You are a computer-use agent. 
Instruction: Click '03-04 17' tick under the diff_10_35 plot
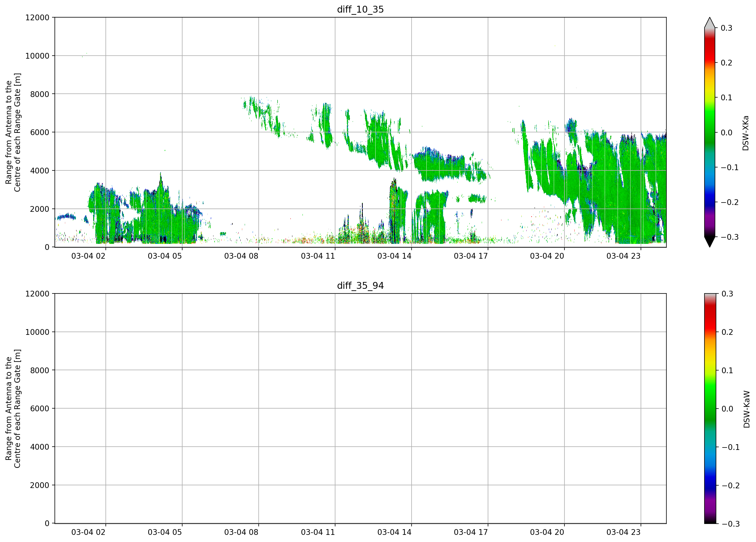(x=471, y=256)
